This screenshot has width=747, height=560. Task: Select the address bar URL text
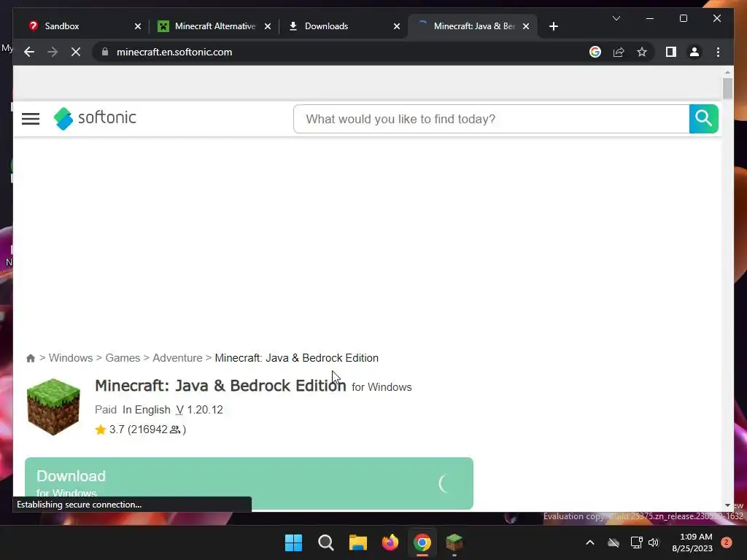click(174, 52)
